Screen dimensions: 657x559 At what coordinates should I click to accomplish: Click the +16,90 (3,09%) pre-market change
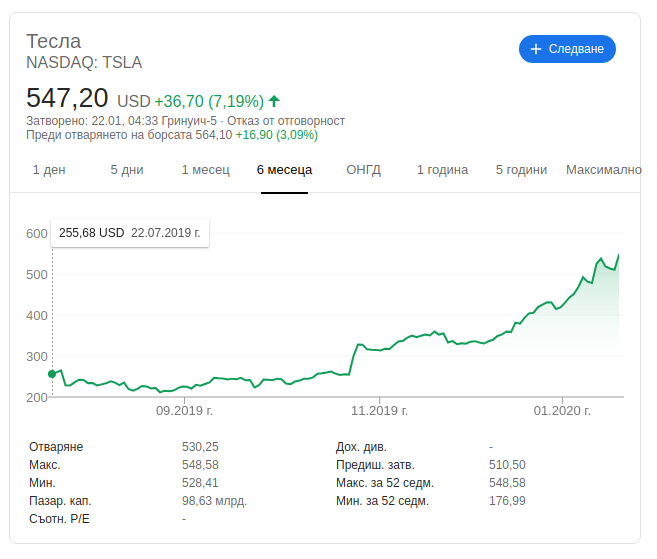click(277, 135)
